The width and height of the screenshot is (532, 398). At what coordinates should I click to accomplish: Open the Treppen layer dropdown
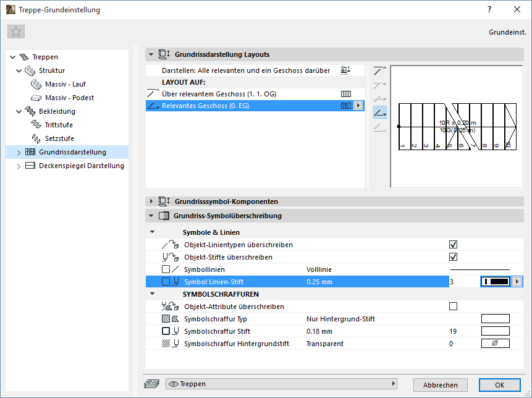tap(281, 384)
